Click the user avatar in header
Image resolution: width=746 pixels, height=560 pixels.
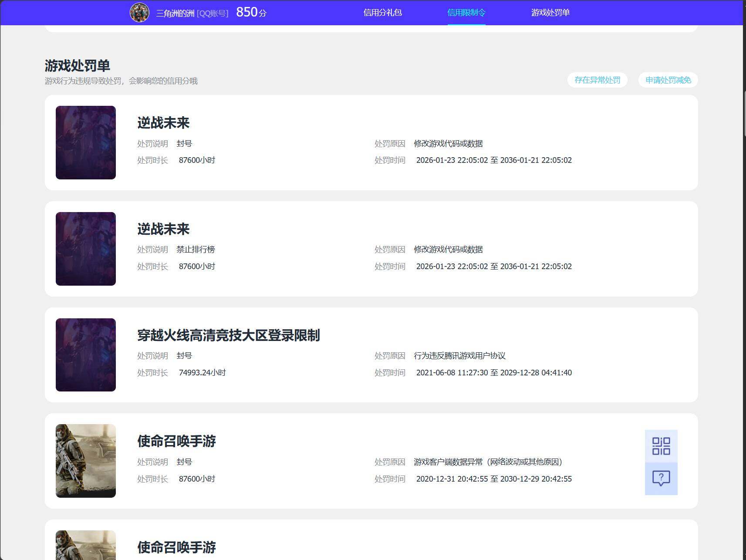(140, 13)
